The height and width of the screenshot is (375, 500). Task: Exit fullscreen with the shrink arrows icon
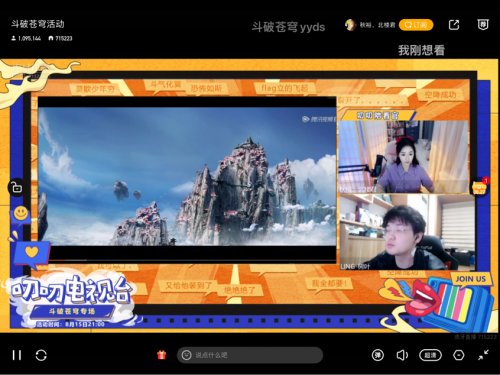coord(483,355)
